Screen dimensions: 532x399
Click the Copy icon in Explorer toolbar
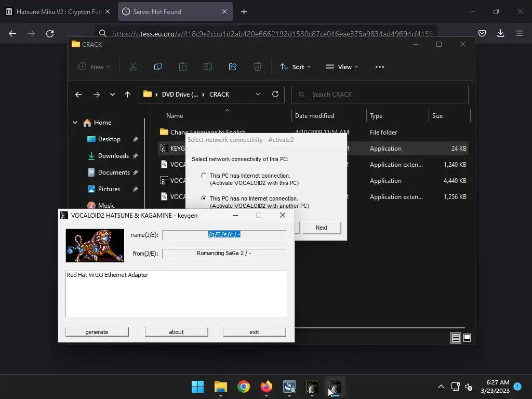[x=158, y=67]
